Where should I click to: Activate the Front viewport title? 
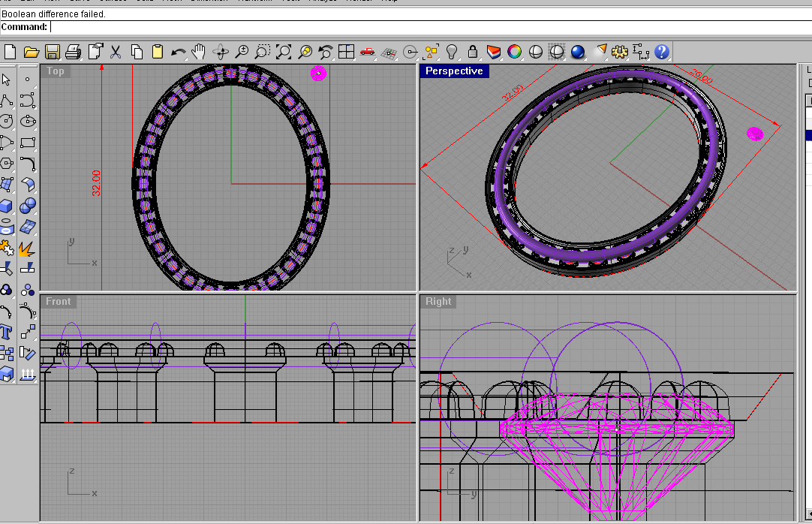click(58, 302)
